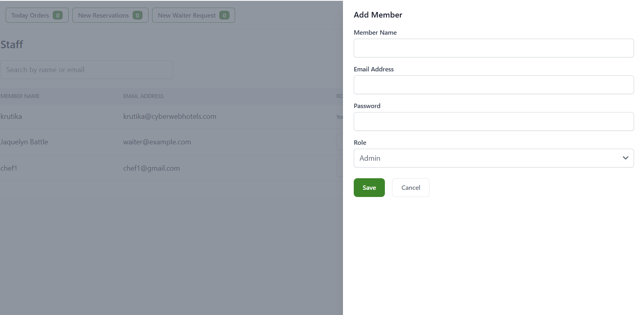
Task: Click the Role dropdown chevron arrow
Action: (625, 158)
